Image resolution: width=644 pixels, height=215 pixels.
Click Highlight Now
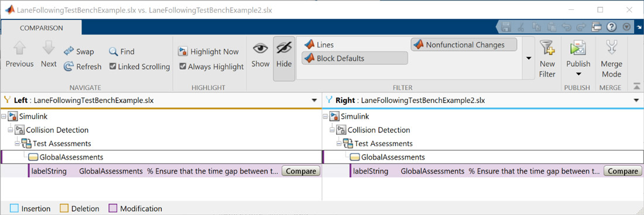tap(208, 51)
